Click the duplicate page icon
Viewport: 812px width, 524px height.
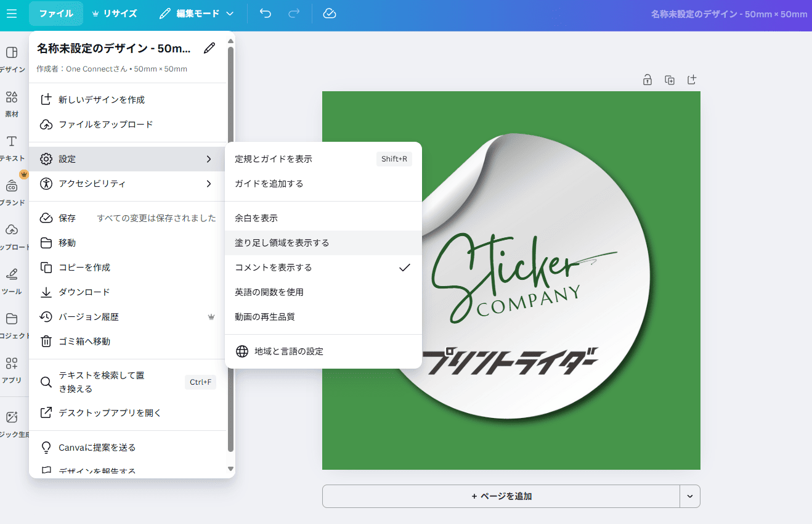670,80
